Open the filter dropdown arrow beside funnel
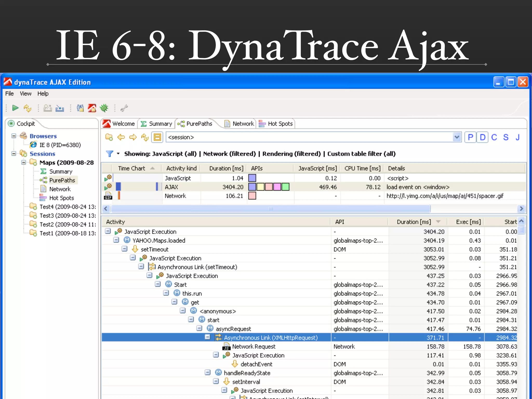Screen dimensions: 532x399 tap(118, 154)
